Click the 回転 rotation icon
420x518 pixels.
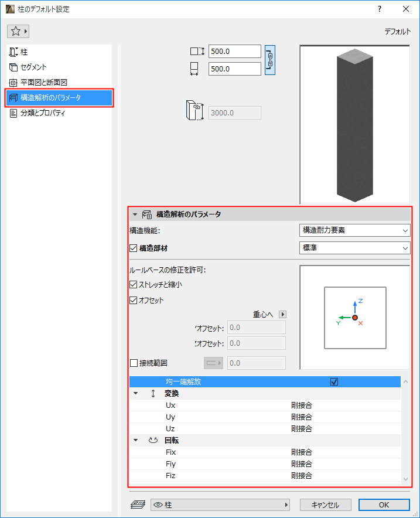click(x=153, y=441)
